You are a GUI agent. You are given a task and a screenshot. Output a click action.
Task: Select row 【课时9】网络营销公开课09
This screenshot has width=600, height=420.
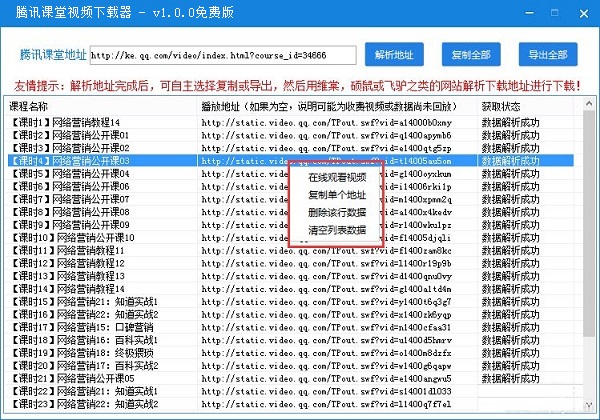290,225
